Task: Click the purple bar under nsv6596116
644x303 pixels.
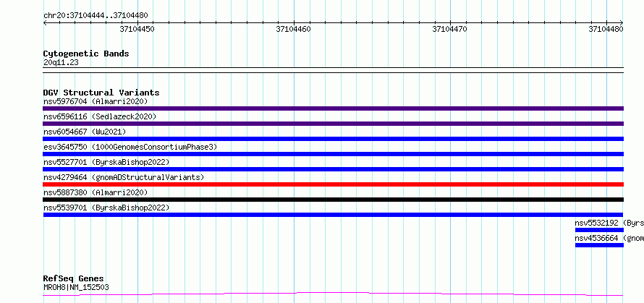Action: 333,124
